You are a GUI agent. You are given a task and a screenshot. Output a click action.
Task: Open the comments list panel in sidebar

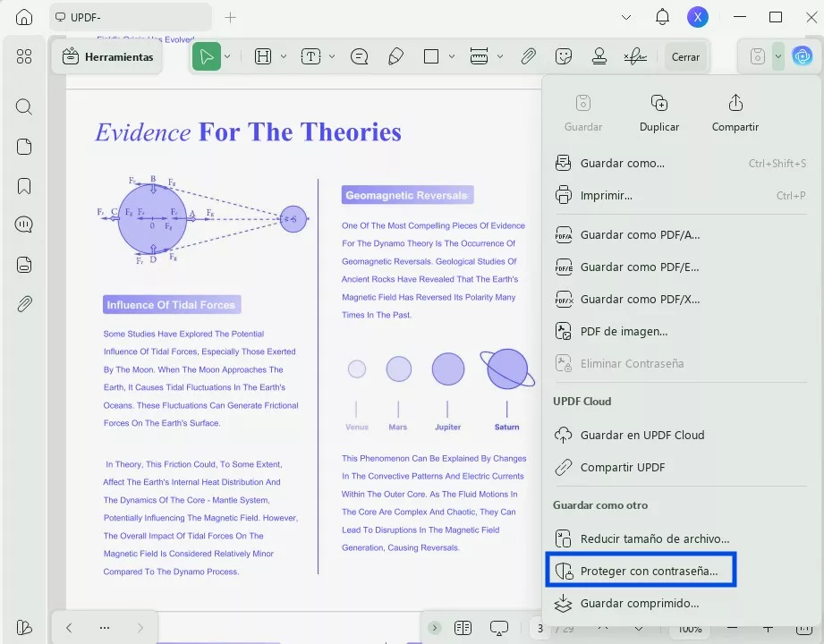click(23, 225)
